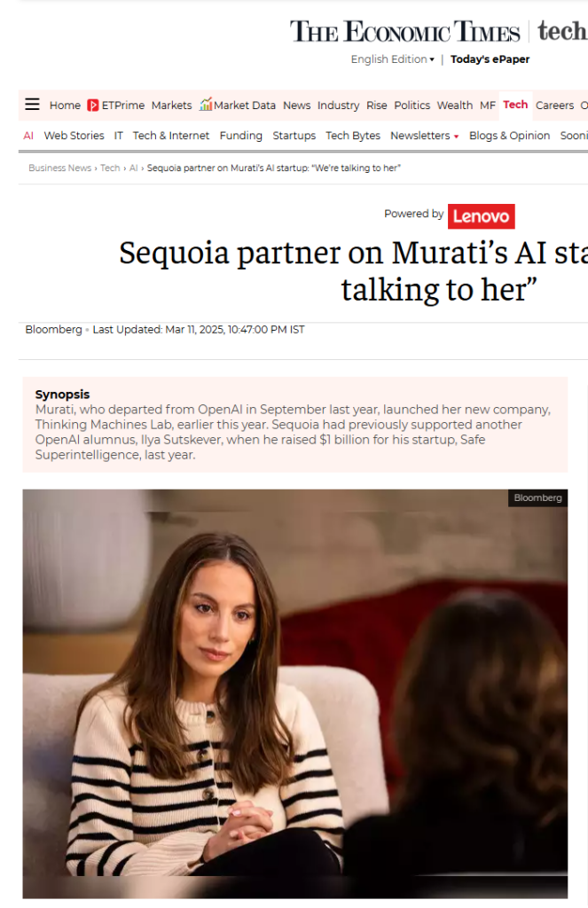
Task: Open the hamburger menu icon
Action: 33,105
